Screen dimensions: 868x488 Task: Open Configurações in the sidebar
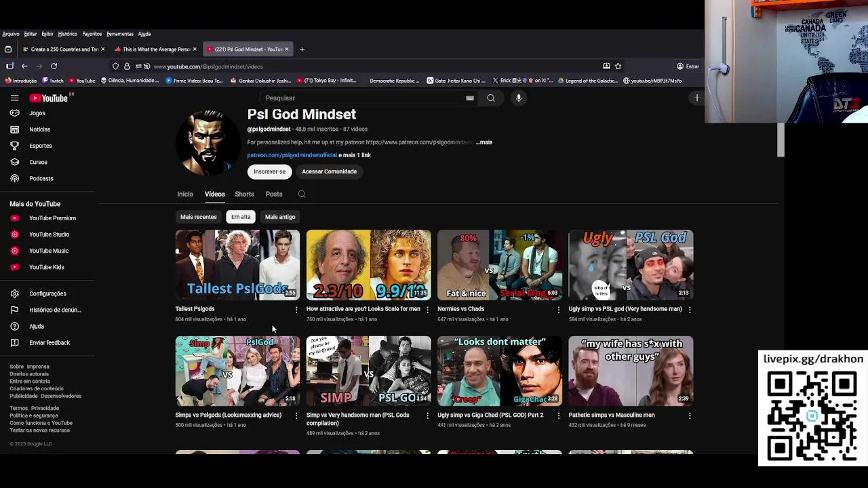tap(47, 293)
